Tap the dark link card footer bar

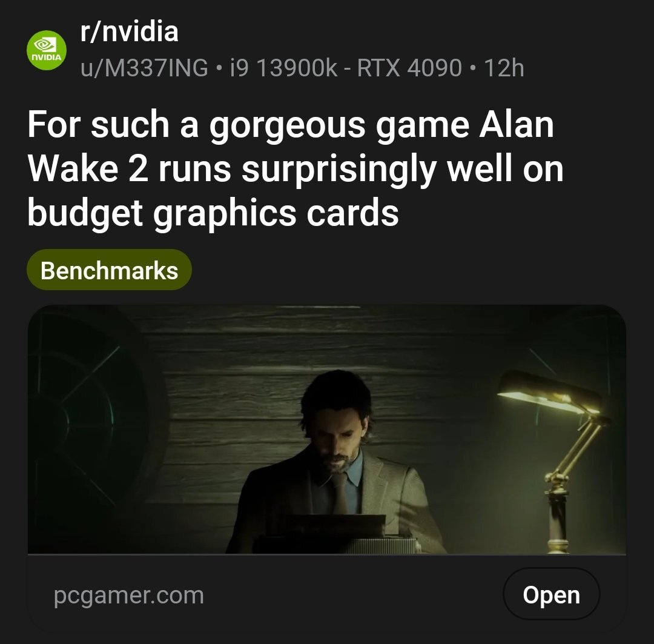coord(326,594)
